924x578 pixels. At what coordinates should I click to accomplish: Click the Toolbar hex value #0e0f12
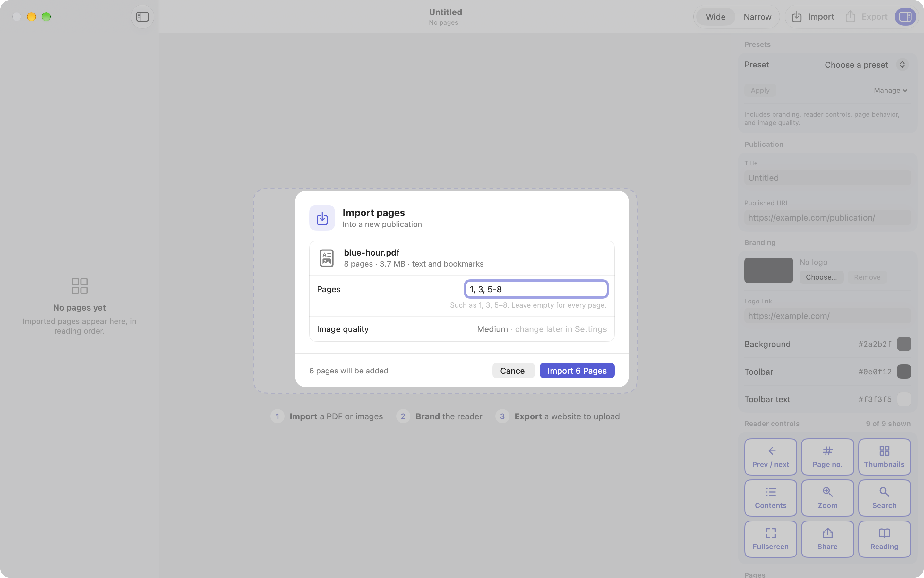point(875,372)
